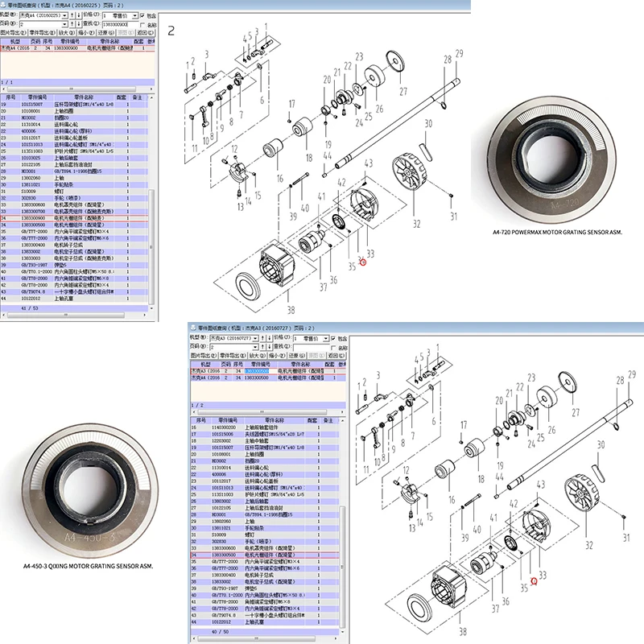Screen dimensions: 644x644
Task: Select row 44 10122012 上轴孔塞 in A4 list
Action: 74,299
